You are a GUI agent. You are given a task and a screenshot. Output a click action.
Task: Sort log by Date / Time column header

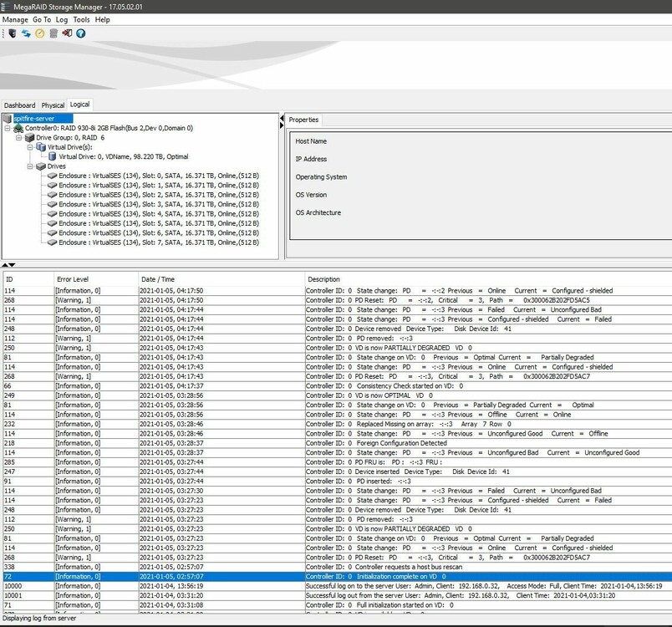(158, 279)
